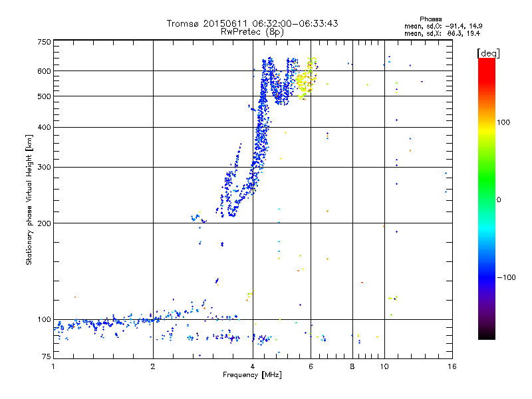This screenshot has height=399, width=532.
Task: Click the '[deg]' colorbar unit label
Action: click(488, 53)
